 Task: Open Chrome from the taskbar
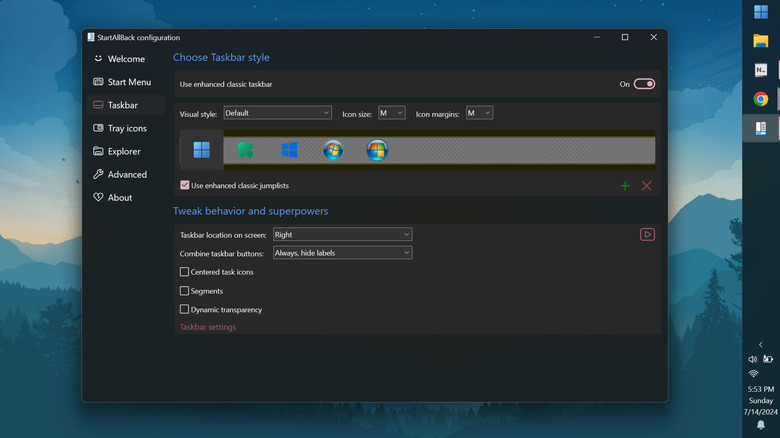(761, 99)
